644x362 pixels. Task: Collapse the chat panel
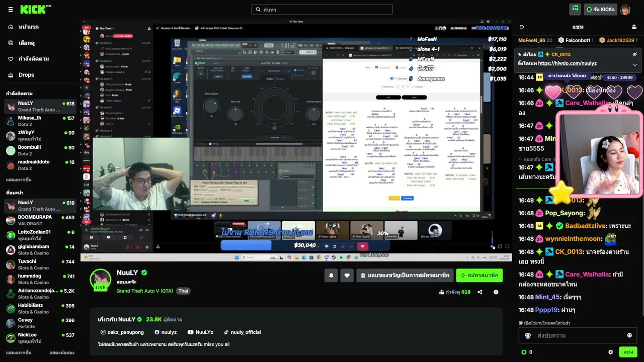point(522,27)
